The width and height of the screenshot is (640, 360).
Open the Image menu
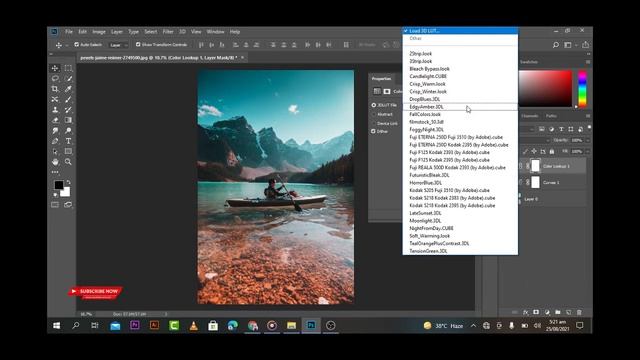pyautogui.click(x=99, y=32)
